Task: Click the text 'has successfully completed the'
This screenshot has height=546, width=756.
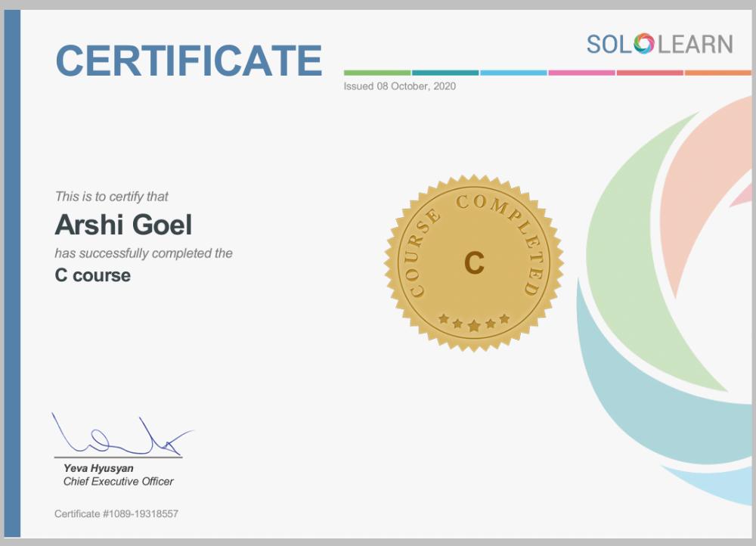Action: (143, 253)
